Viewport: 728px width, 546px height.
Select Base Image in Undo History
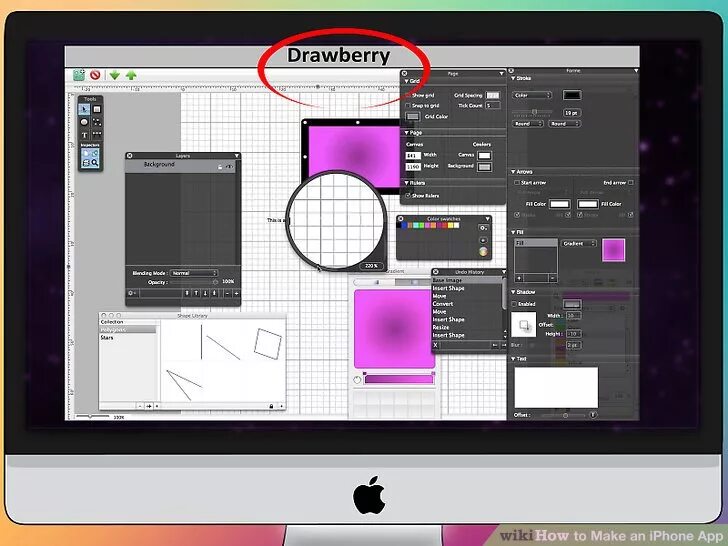click(467, 280)
